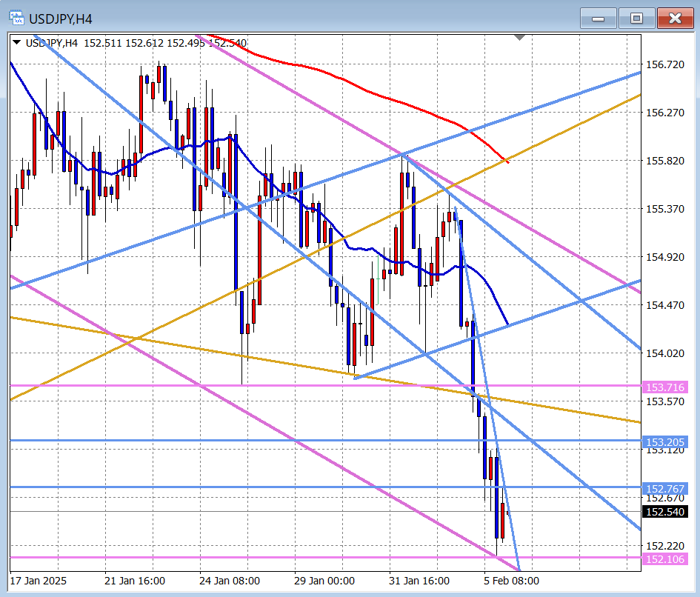The width and height of the screenshot is (700, 597).
Task: Click the right end of red moving average
Action: coord(507,161)
